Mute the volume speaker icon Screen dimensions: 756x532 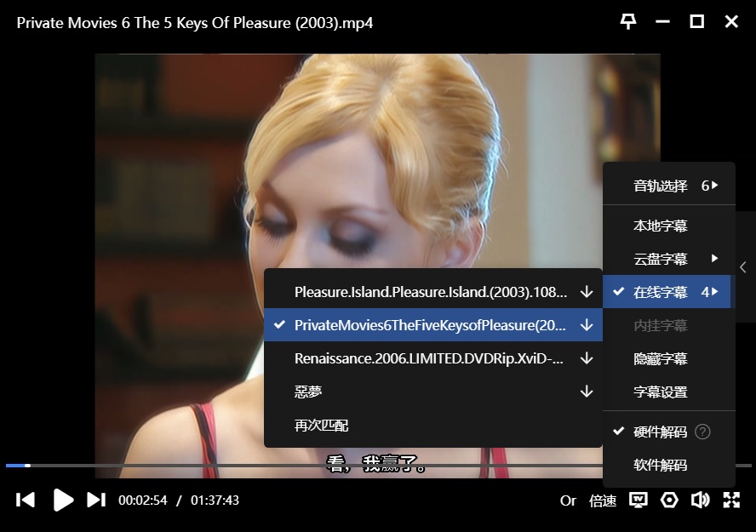(700, 500)
